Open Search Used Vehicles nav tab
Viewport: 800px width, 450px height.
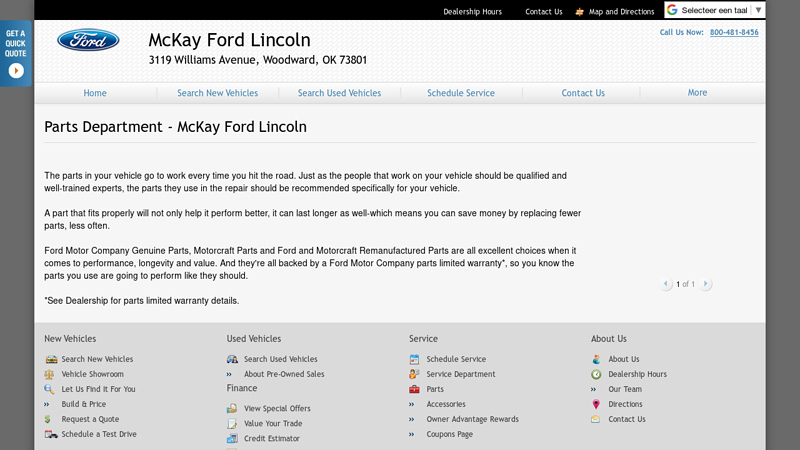pos(339,93)
